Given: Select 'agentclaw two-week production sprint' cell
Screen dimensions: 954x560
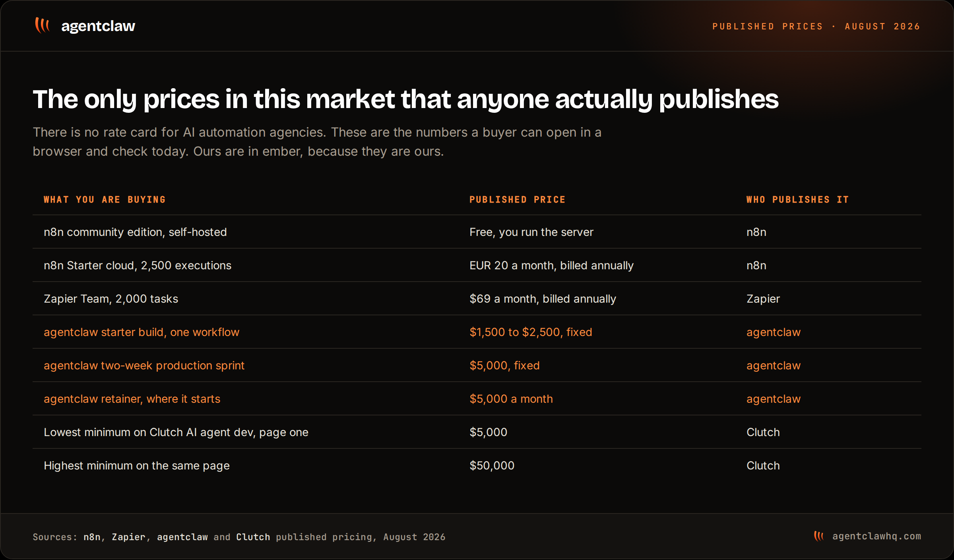Looking at the screenshot, I should tap(144, 365).
